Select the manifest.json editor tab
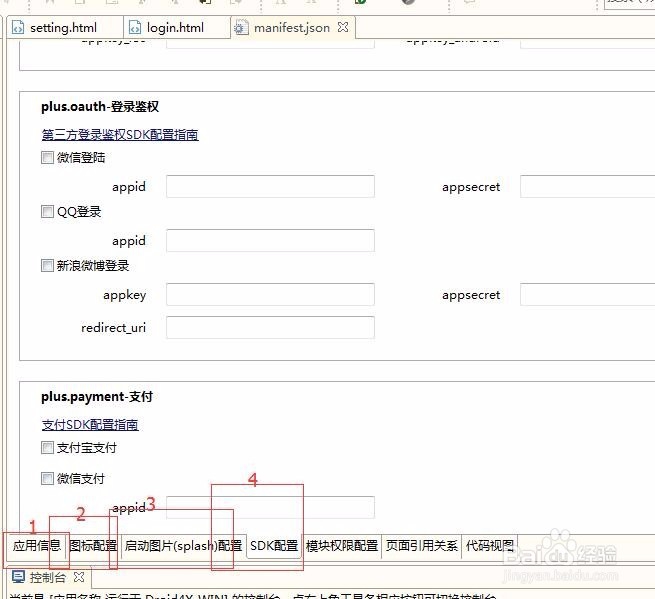 [x=291, y=28]
